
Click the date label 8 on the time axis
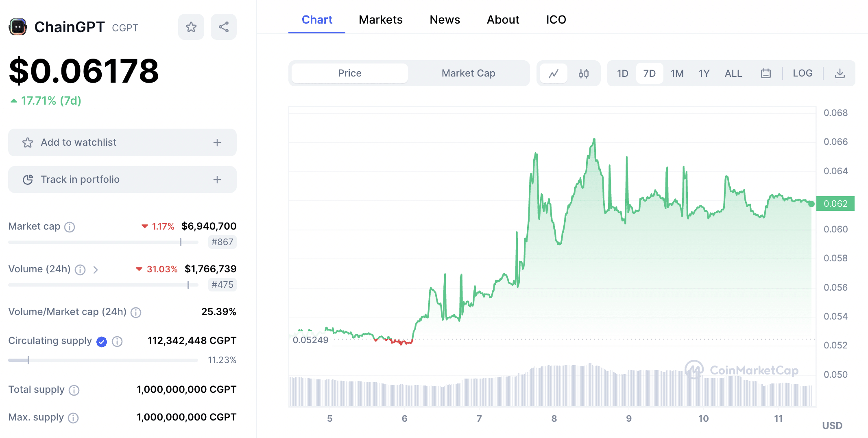tap(554, 418)
